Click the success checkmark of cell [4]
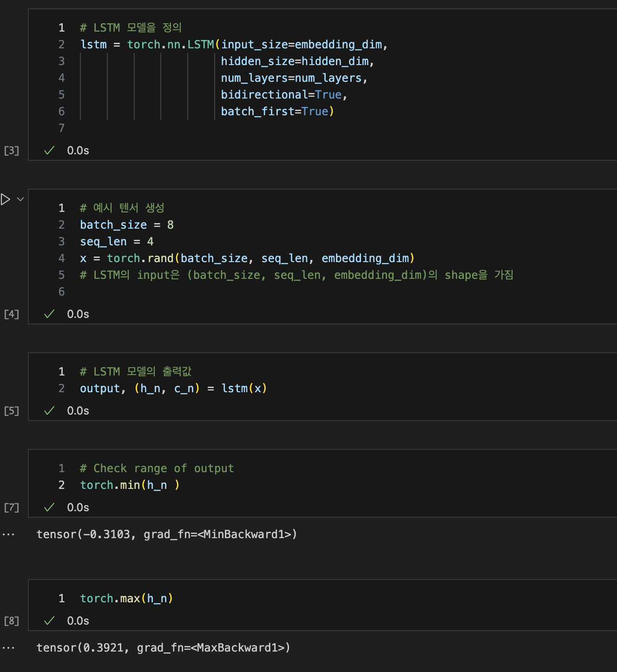Image resolution: width=617 pixels, height=672 pixels. [49, 314]
